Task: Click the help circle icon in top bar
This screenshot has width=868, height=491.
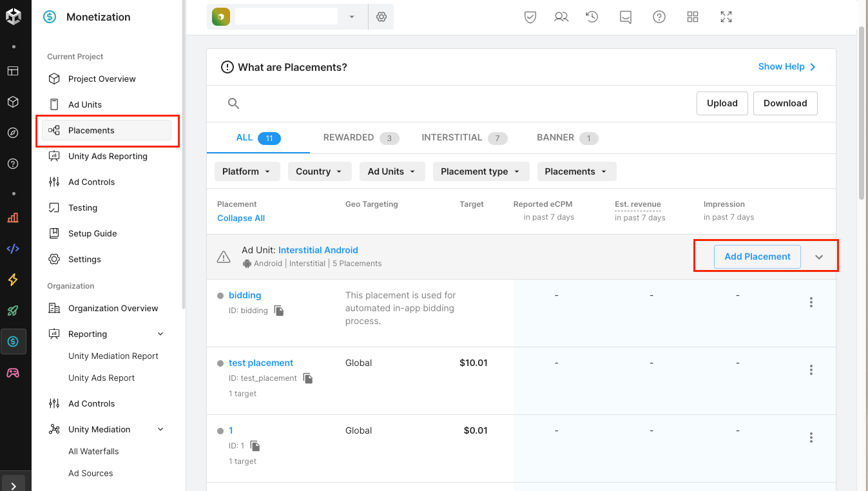Action: (659, 17)
